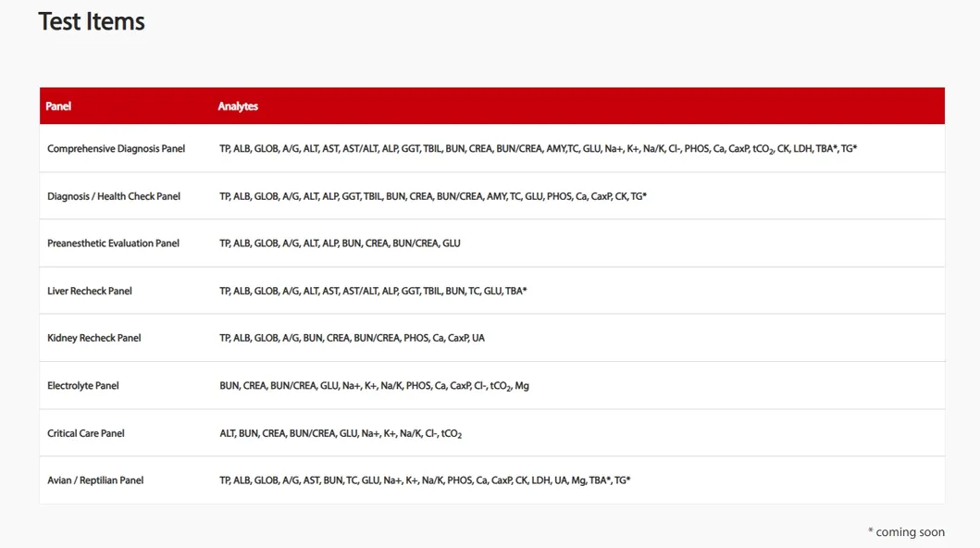The width and height of the screenshot is (980, 548).
Task: Click the Analytes column header
Action: (x=238, y=106)
